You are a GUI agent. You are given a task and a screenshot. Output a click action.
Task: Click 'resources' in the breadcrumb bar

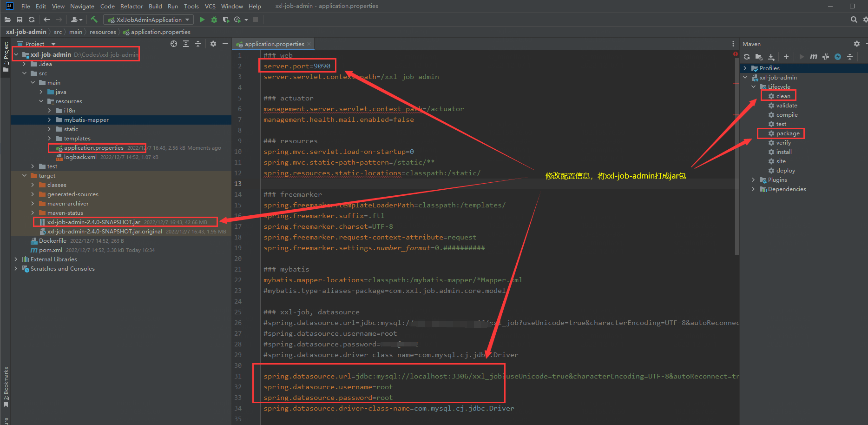(x=103, y=32)
